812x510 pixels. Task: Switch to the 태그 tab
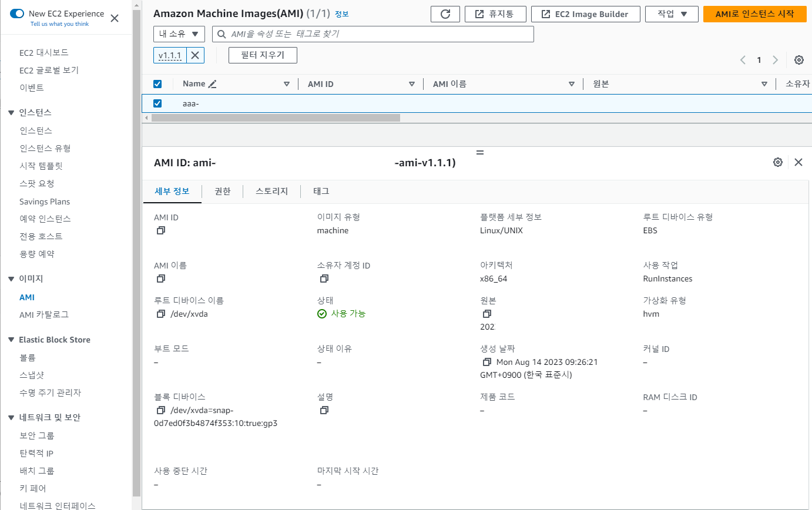pos(321,192)
